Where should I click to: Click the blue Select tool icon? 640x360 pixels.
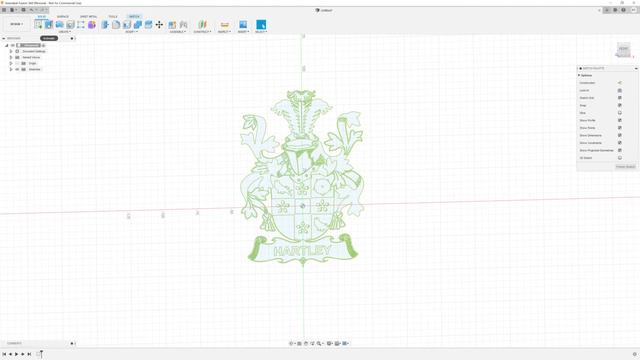click(261, 24)
